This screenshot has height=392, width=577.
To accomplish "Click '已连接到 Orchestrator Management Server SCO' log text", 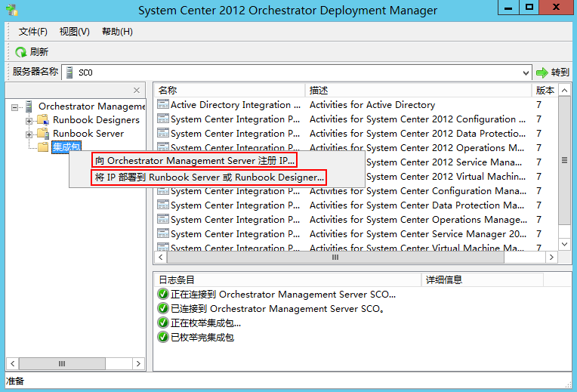I will click(277, 308).
